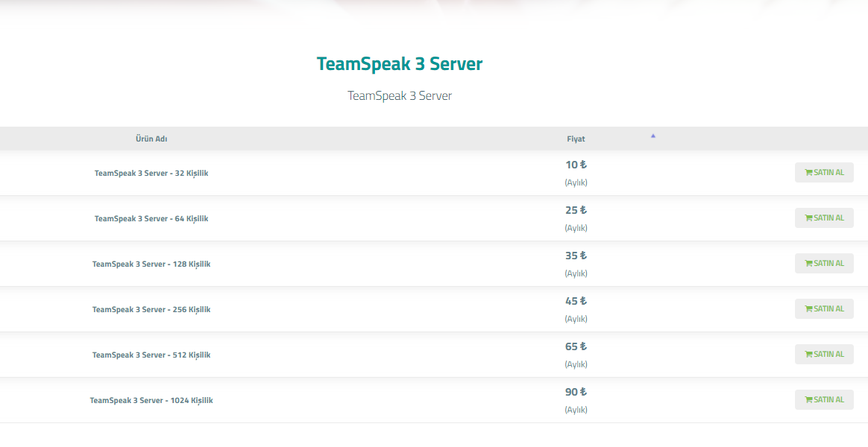
Task: Sort the table by the Fiyat column header
Action: [x=576, y=139]
